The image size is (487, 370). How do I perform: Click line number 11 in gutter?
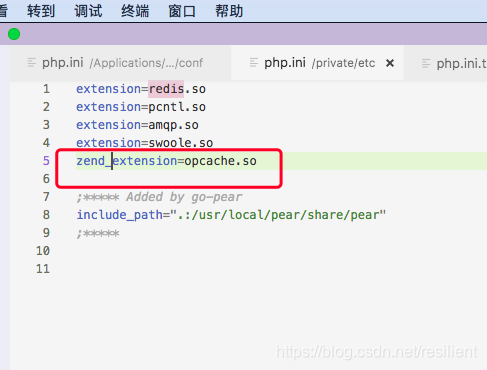coord(43,269)
